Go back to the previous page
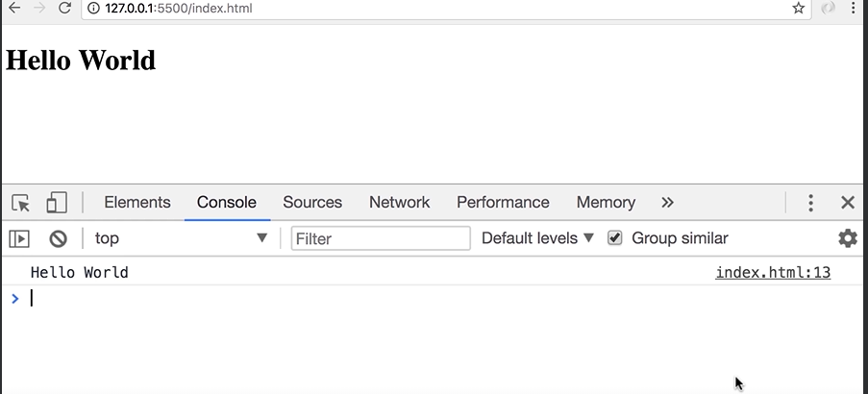Viewport: 868px width, 394px height. coord(14,8)
